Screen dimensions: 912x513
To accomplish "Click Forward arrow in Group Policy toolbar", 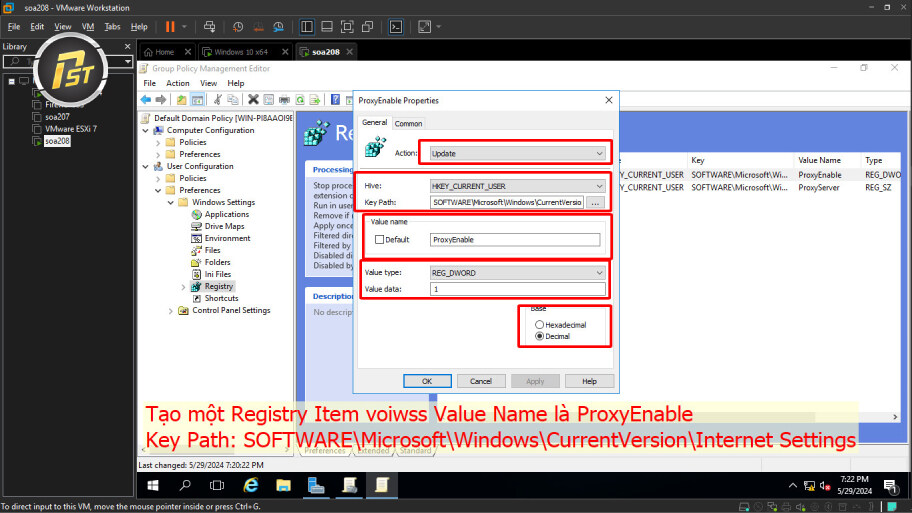I will coord(161,99).
